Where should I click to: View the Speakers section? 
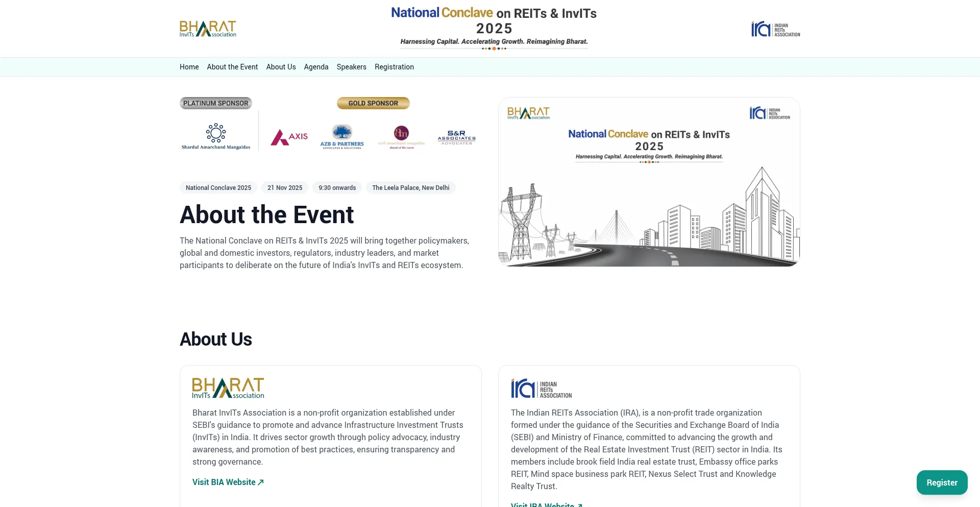pos(351,67)
